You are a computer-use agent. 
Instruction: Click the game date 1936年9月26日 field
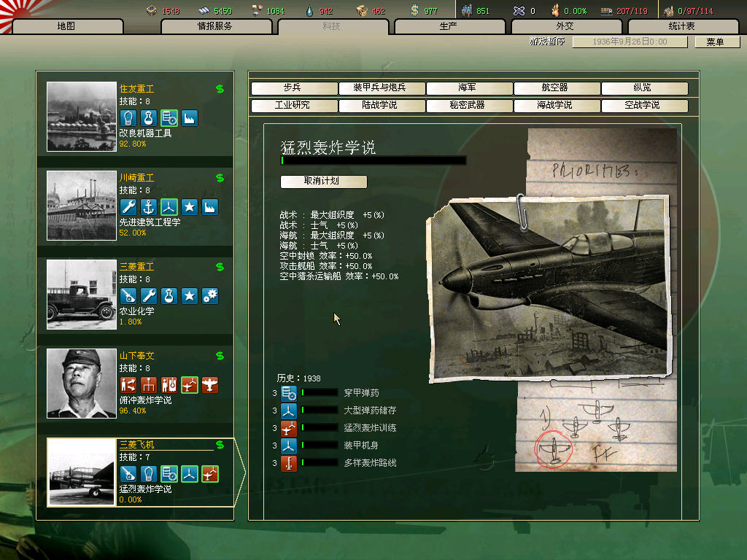click(x=630, y=42)
